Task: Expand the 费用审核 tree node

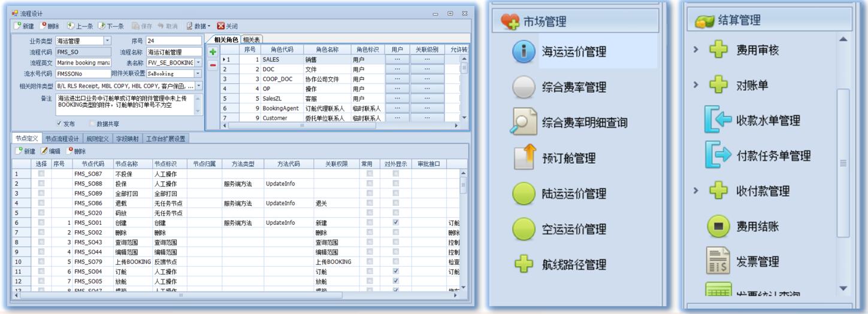Action: [x=695, y=50]
